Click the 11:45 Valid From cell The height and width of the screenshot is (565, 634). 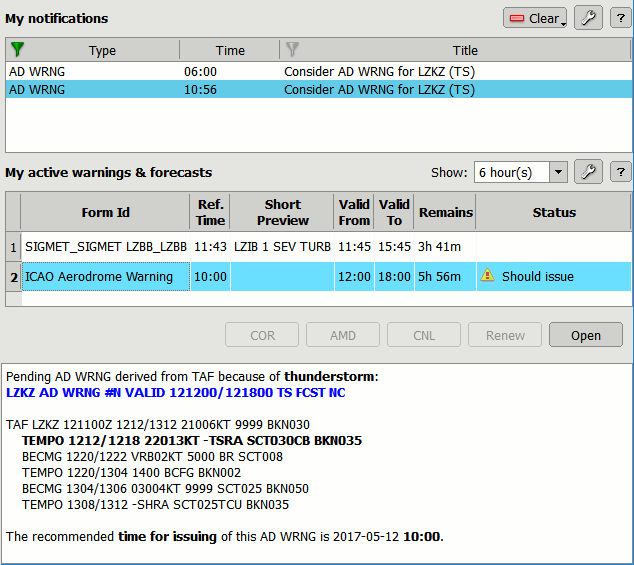click(354, 246)
